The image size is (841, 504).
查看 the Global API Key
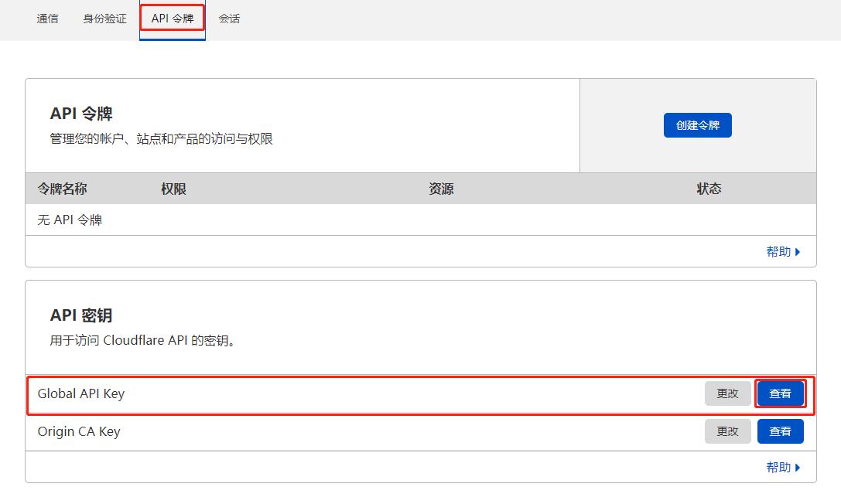(780, 393)
